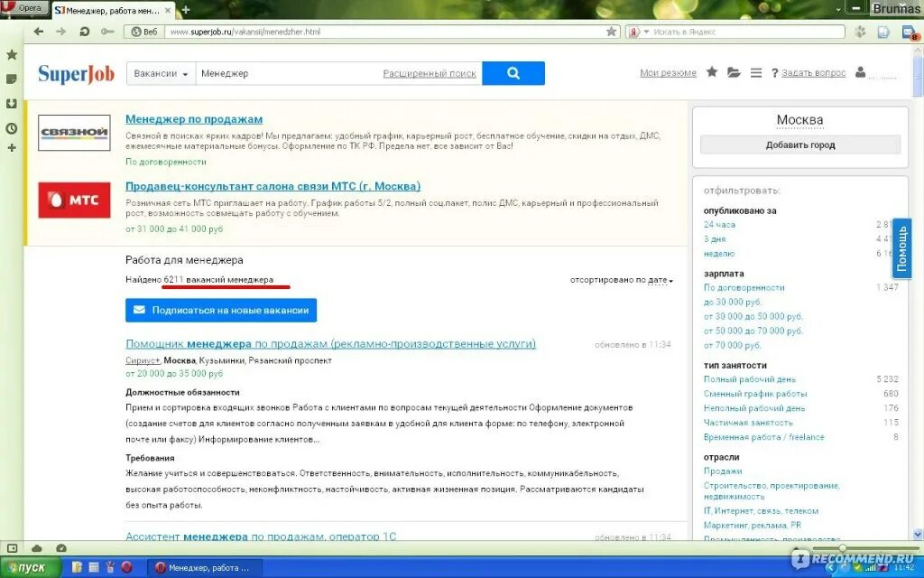Filter by Сменный график работы

pos(755,394)
